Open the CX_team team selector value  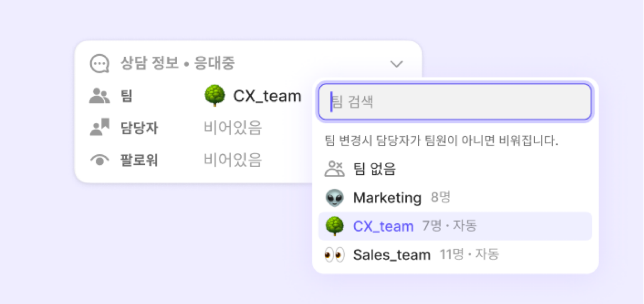point(266,96)
